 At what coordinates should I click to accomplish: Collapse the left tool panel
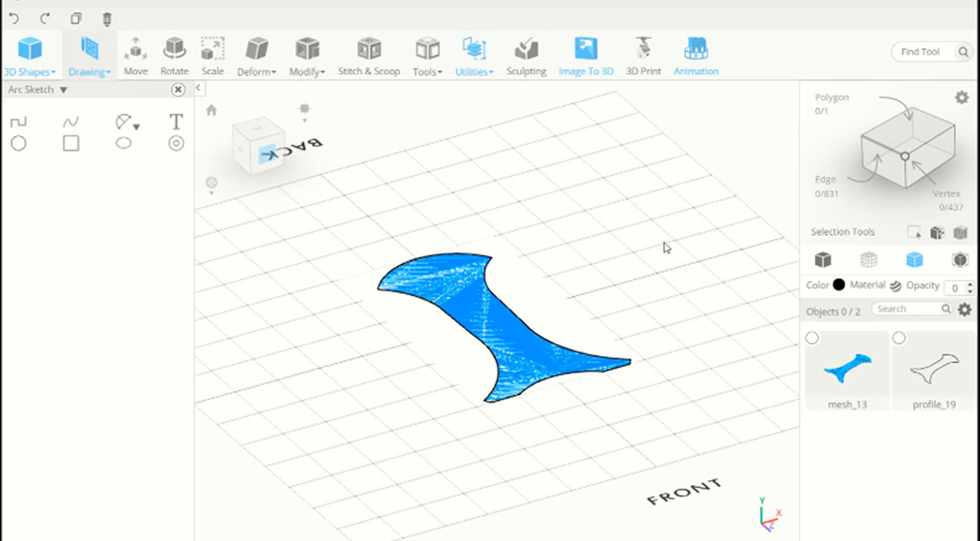[x=198, y=88]
